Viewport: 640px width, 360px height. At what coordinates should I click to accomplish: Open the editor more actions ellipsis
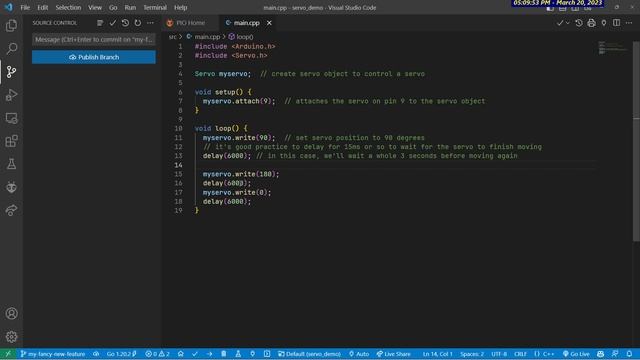coord(629,23)
